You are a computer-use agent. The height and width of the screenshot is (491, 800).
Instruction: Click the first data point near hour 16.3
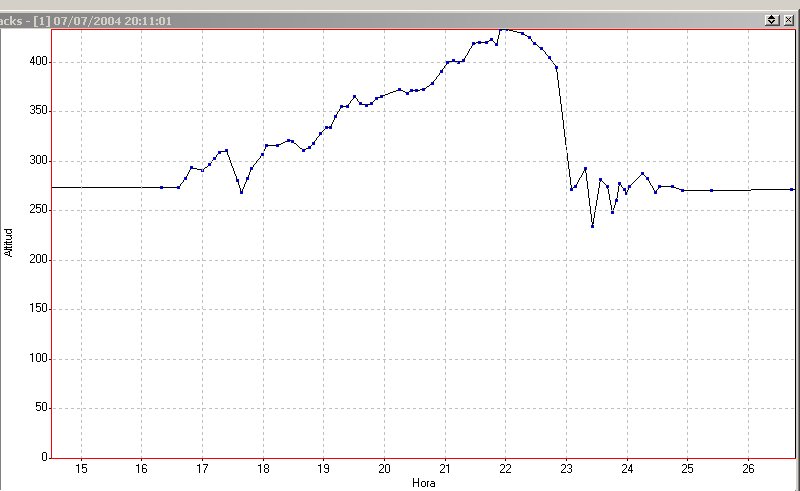point(161,187)
